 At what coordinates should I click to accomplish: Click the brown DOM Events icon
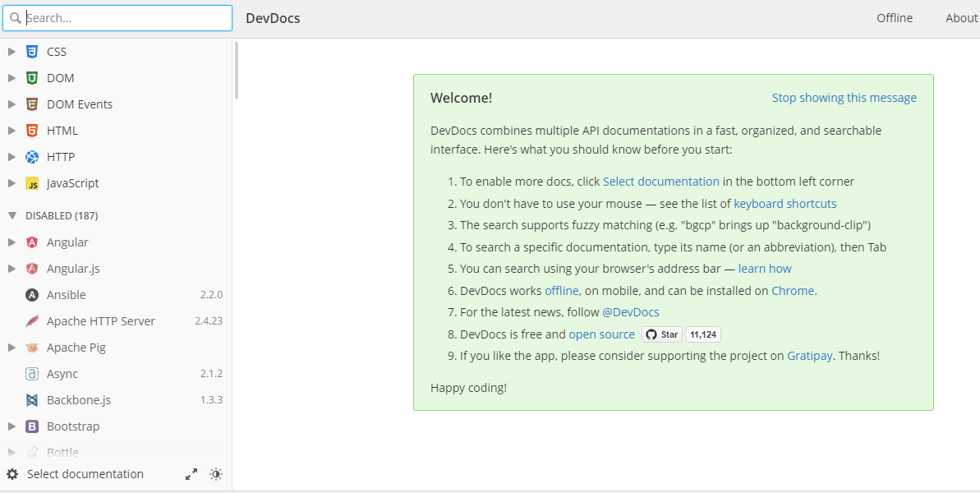coord(32,104)
